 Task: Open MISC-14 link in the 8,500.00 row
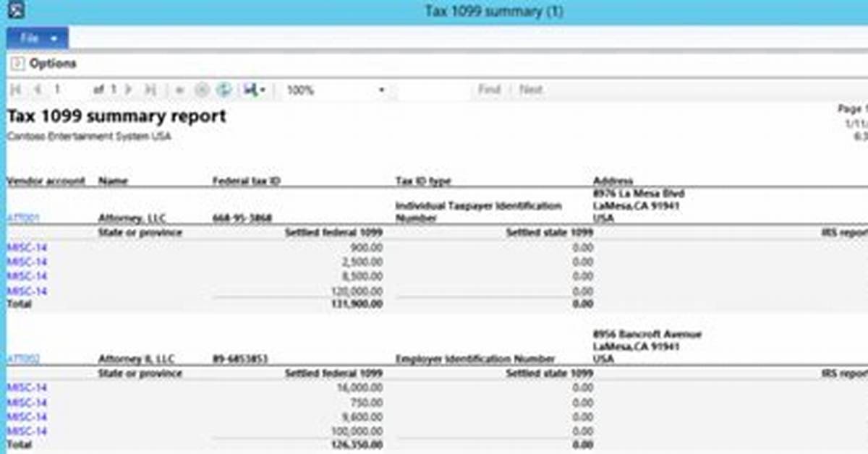[x=27, y=276]
